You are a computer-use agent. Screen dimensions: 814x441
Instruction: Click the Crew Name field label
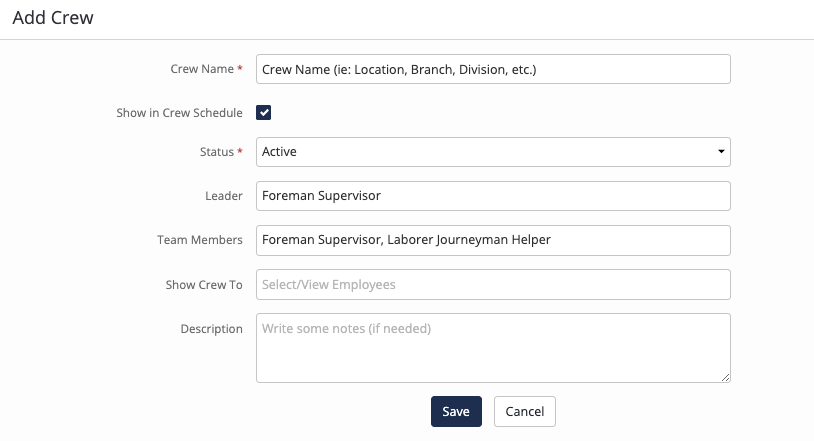click(202, 69)
